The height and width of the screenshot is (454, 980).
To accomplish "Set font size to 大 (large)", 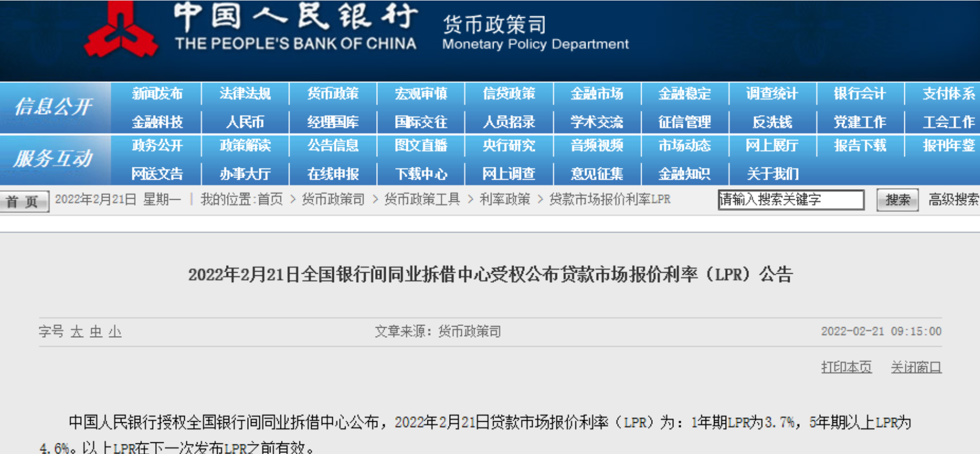I will [77, 332].
